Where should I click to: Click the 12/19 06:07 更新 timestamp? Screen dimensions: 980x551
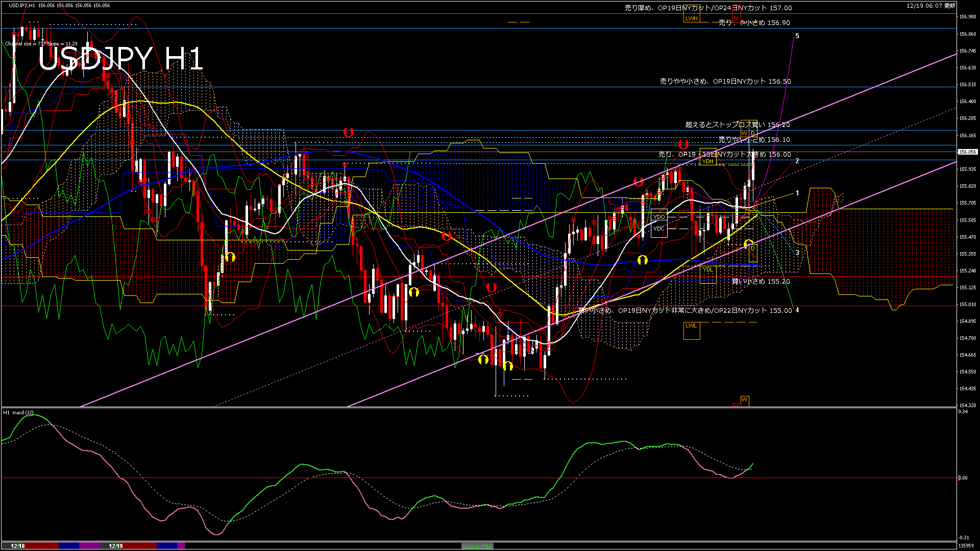930,6
